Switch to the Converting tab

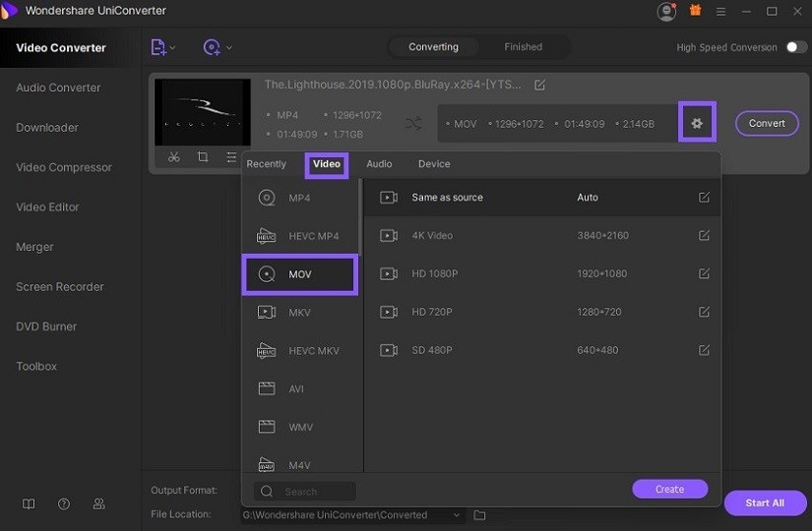pos(433,47)
